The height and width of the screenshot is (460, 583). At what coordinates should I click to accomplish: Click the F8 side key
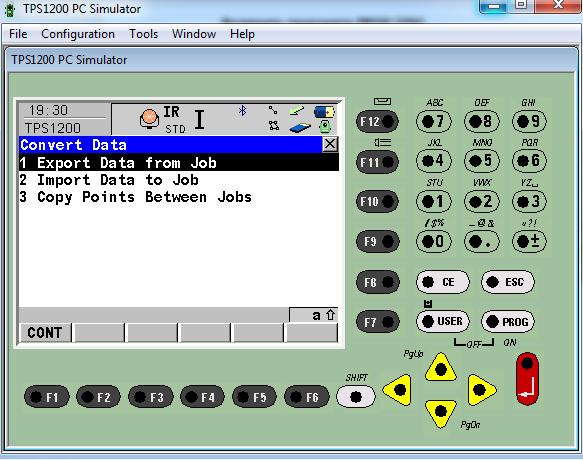coord(378,282)
